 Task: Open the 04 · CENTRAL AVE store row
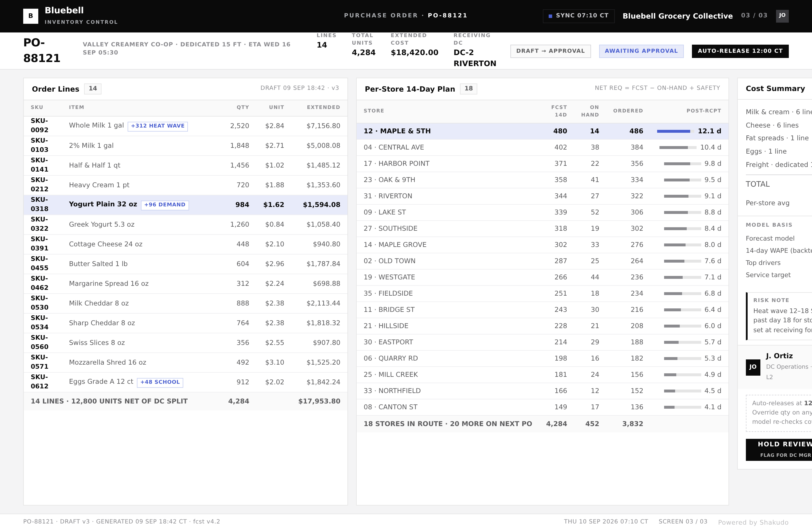[542, 147]
